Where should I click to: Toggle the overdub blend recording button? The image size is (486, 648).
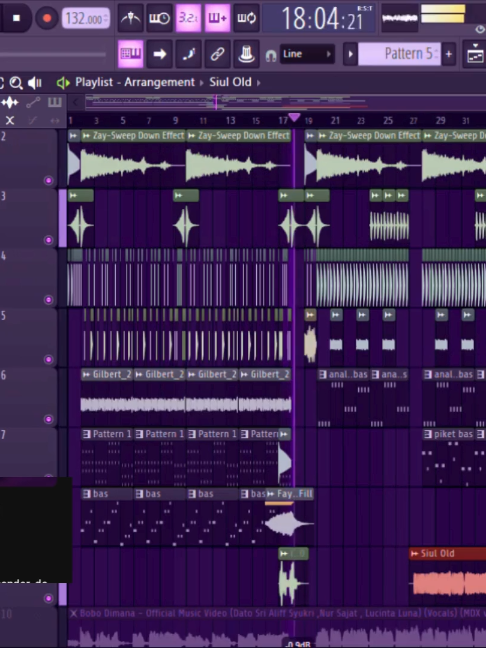click(x=217, y=18)
